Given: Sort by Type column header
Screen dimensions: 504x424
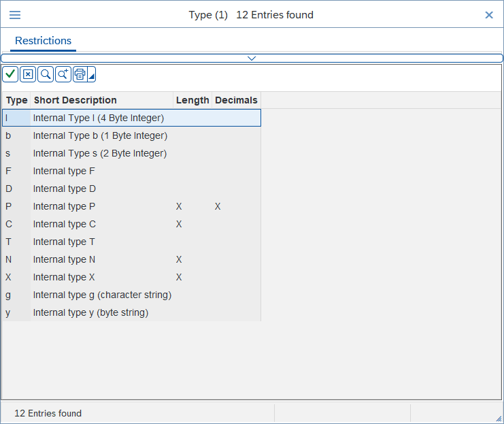Looking at the screenshot, I should point(17,100).
